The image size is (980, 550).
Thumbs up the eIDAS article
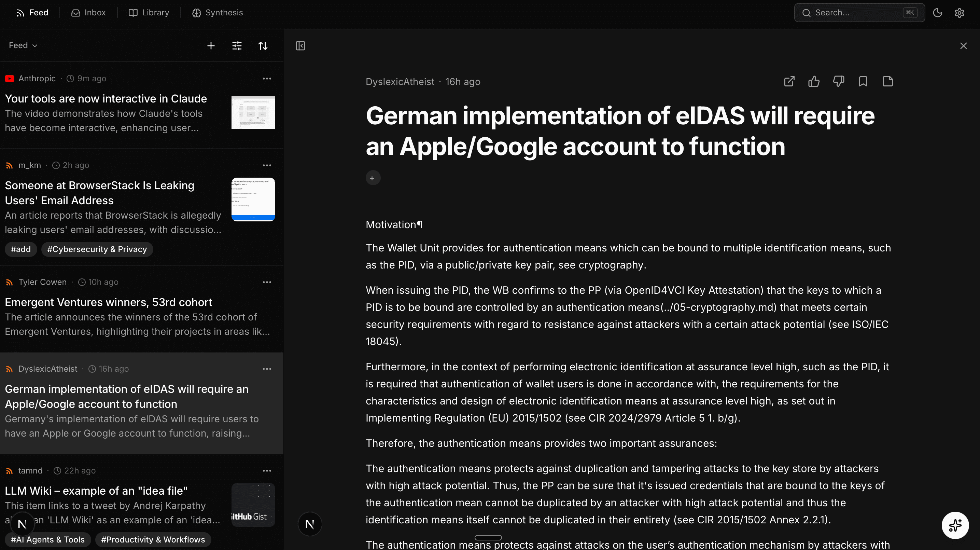point(814,81)
